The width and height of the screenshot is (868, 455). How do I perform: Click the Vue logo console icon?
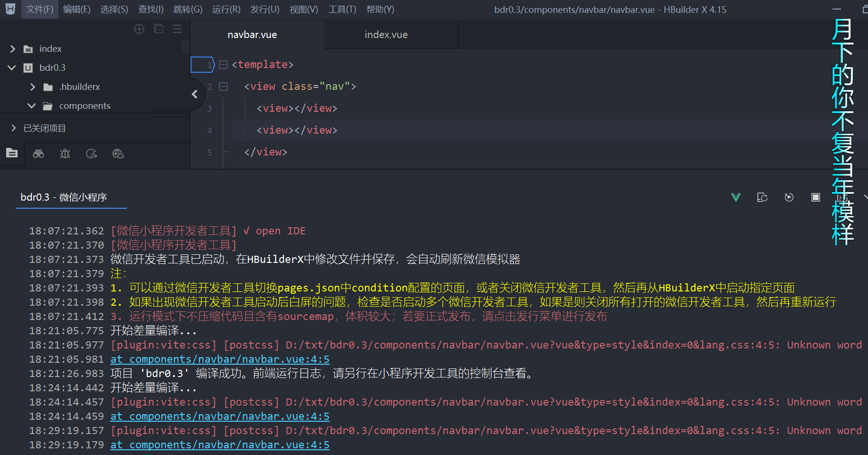(736, 197)
